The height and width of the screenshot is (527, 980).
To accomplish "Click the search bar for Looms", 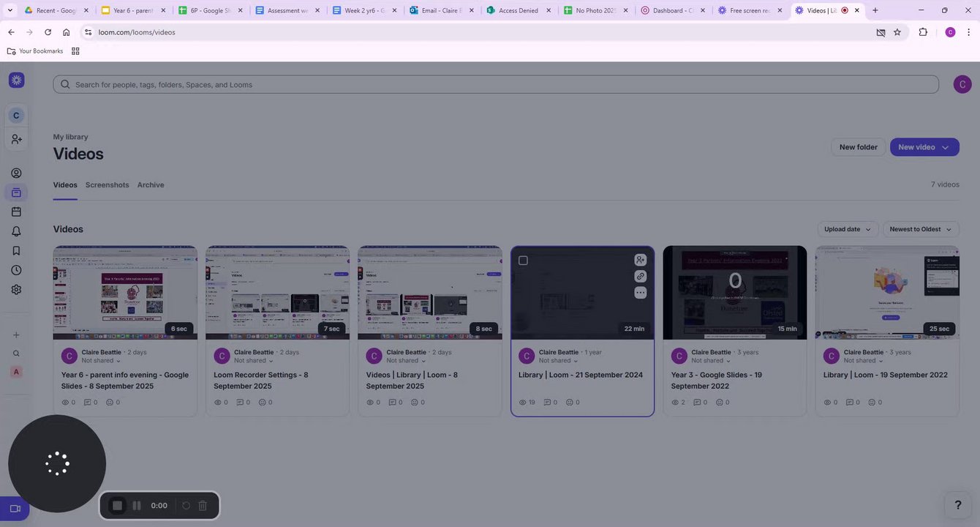I will coord(496,84).
